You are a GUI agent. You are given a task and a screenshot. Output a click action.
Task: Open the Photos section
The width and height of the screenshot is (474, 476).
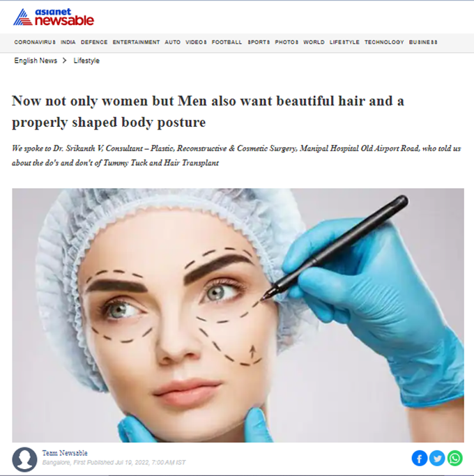click(x=286, y=43)
